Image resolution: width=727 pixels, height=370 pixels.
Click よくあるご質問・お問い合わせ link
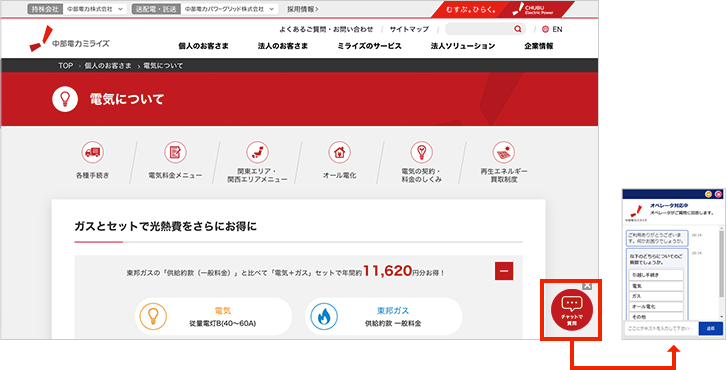(x=326, y=29)
